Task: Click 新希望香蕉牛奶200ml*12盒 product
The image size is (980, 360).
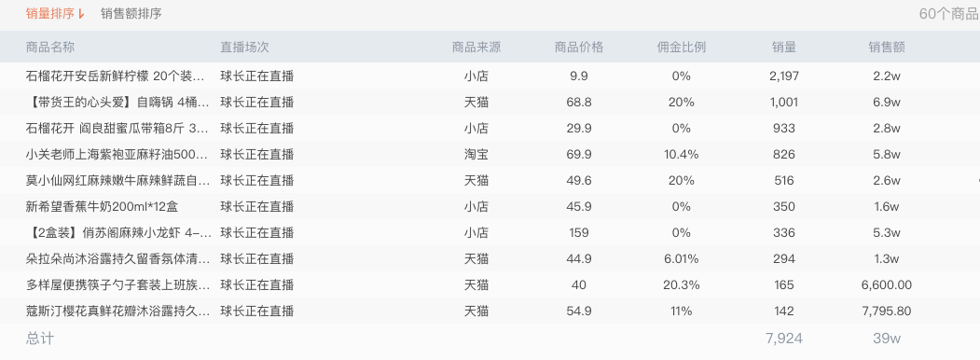Action: (102, 206)
